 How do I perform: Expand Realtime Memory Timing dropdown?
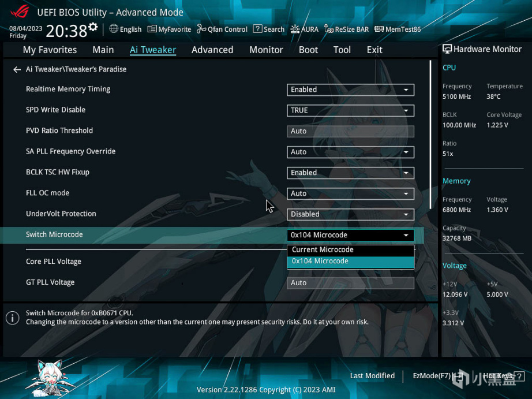tap(350, 90)
